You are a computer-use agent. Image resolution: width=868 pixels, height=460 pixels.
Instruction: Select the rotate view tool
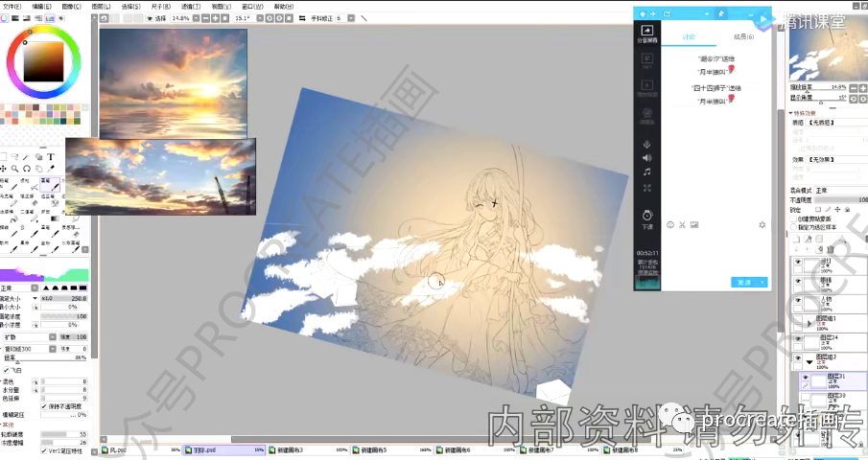(x=27, y=168)
